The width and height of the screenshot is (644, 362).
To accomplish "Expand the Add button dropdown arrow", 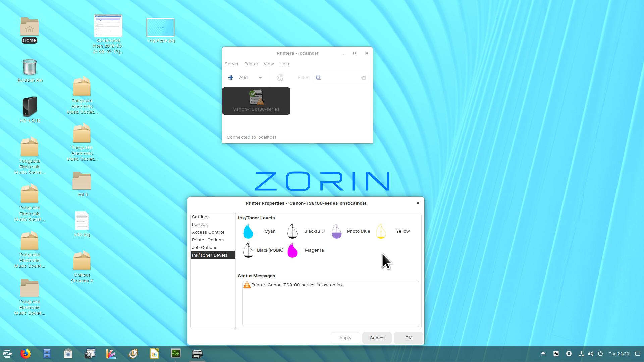I will (260, 78).
